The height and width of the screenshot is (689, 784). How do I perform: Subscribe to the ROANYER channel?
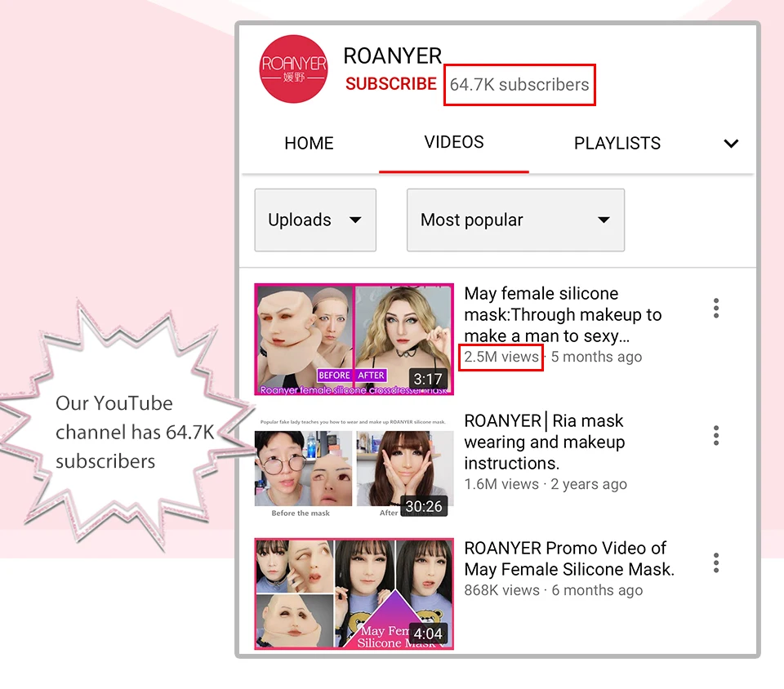click(x=391, y=83)
